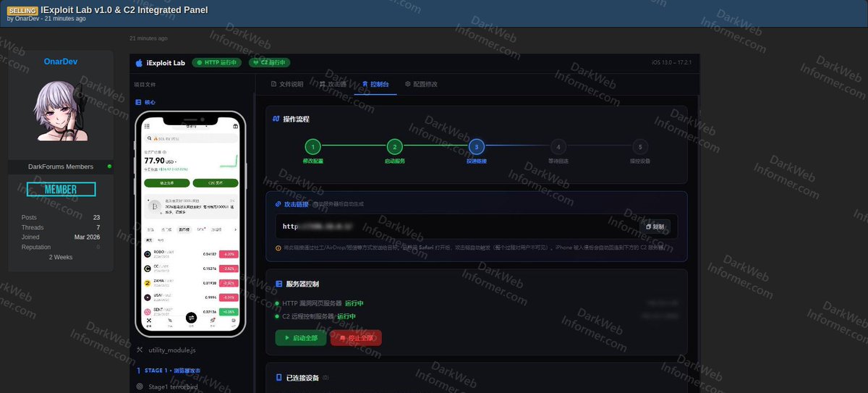Screen dimensions: 868x393
Task: Click the target icon beside Stage1 terrorbird
Action: click(140, 386)
